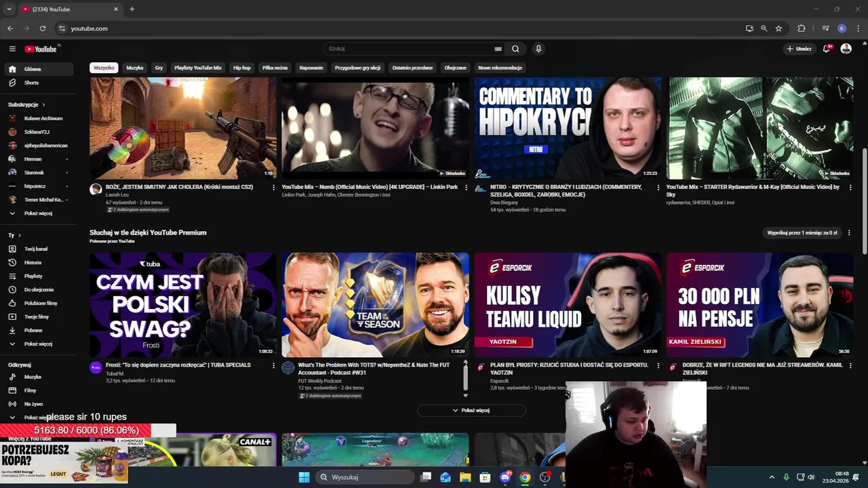
Task: Open options for BOŻE, JESTEM SMUTNY video
Action: click(274, 187)
